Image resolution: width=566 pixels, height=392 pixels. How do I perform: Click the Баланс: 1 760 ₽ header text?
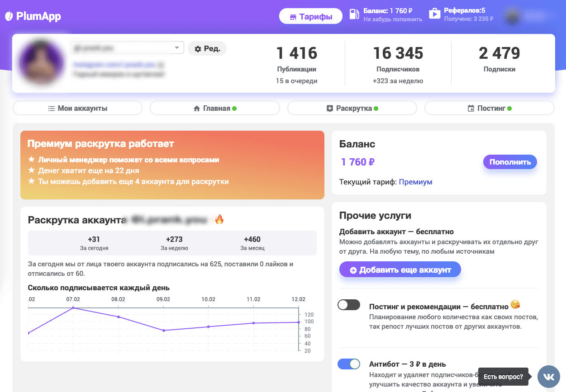tap(388, 11)
